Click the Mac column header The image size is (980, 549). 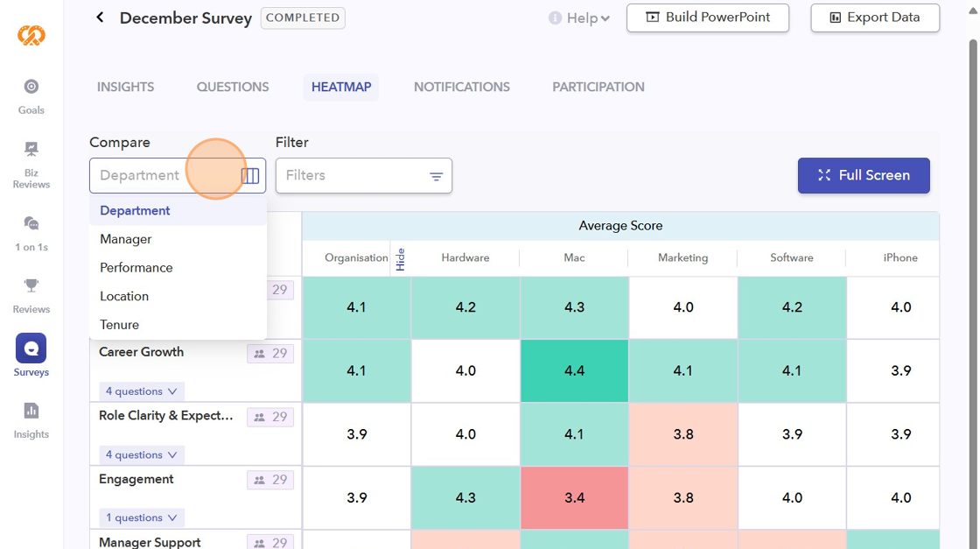point(574,257)
